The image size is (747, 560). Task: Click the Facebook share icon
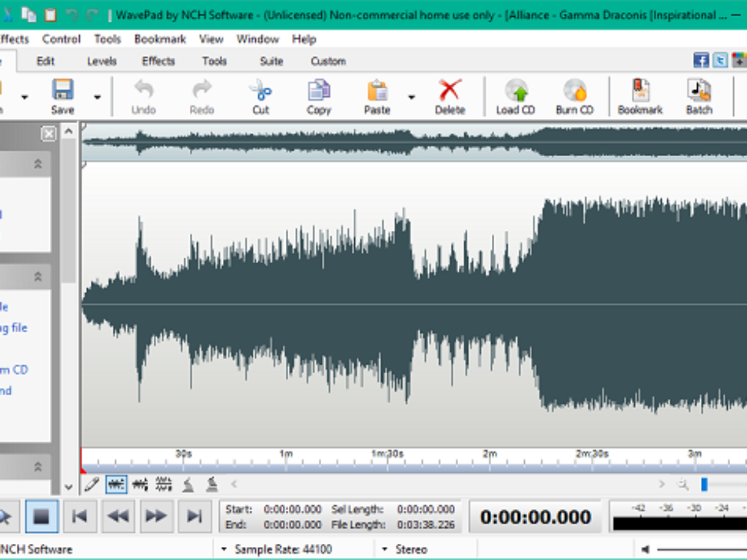(x=701, y=60)
